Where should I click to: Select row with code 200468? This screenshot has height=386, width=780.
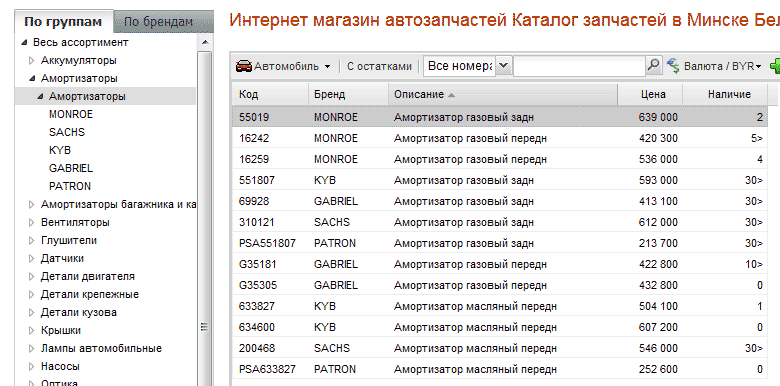(499, 348)
